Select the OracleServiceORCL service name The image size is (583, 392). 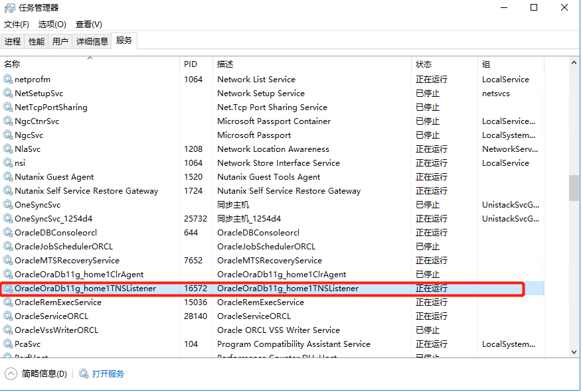52,316
